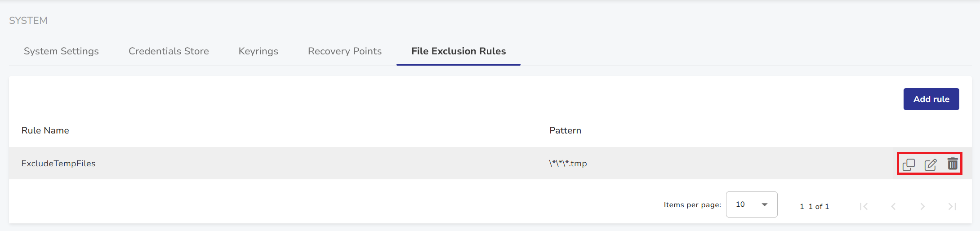The image size is (980, 231).
Task: Go to first page of rules
Action: pyautogui.click(x=864, y=206)
